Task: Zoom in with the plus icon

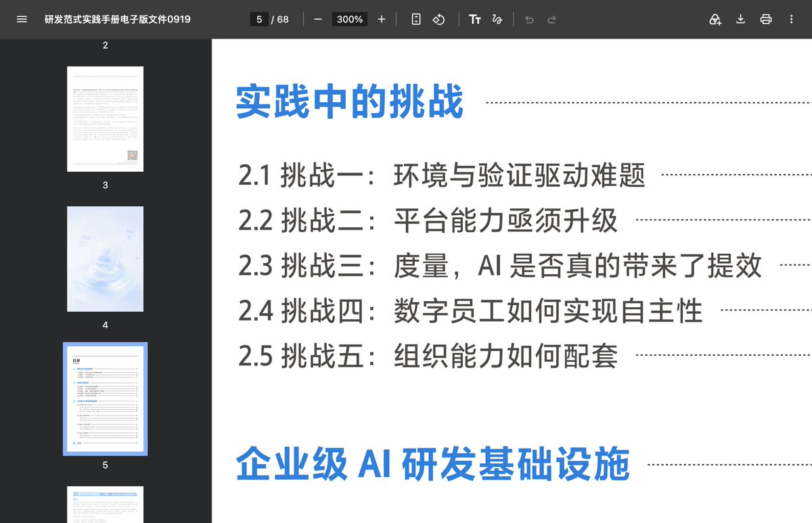Action: click(x=382, y=19)
